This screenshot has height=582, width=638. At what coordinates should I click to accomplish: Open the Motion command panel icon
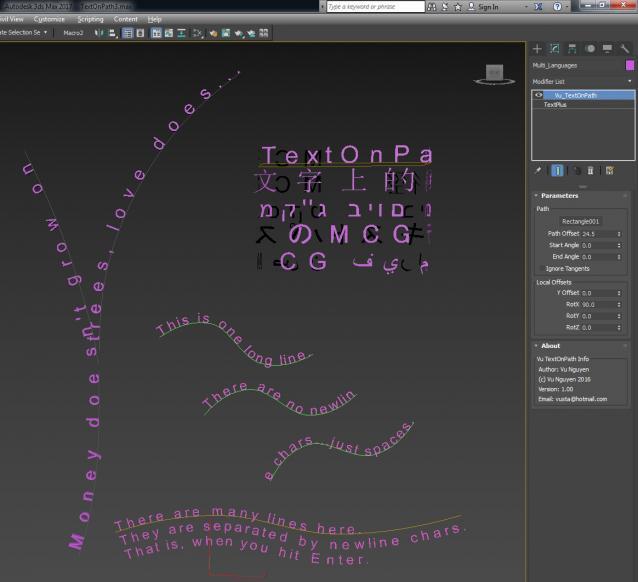coord(590,49)
